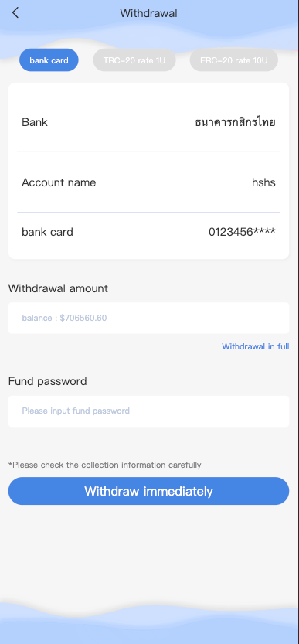This screenshot has width=299, height=644.
Task: Go back using the top-left arrow
Action: (15, 12)
